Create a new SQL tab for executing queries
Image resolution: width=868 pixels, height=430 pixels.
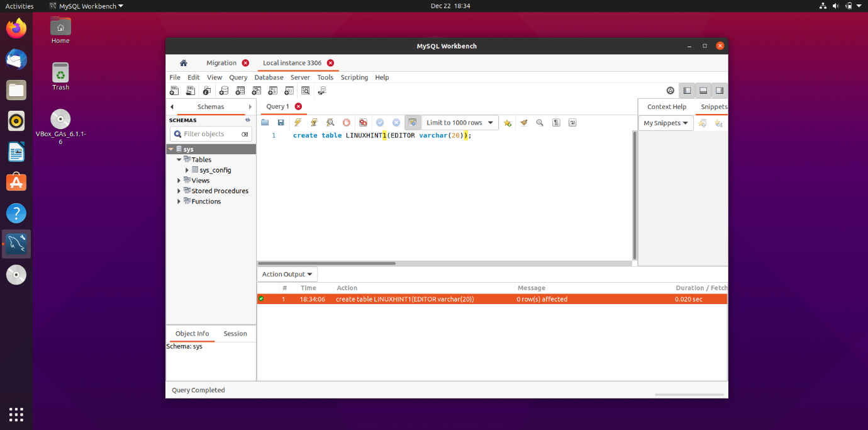[x=174, y=90]
